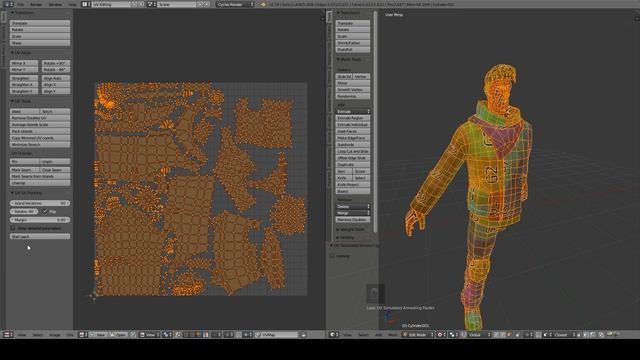Open the Cycles Render engine dropdown

pyautogui.click(x=235, y=4)
